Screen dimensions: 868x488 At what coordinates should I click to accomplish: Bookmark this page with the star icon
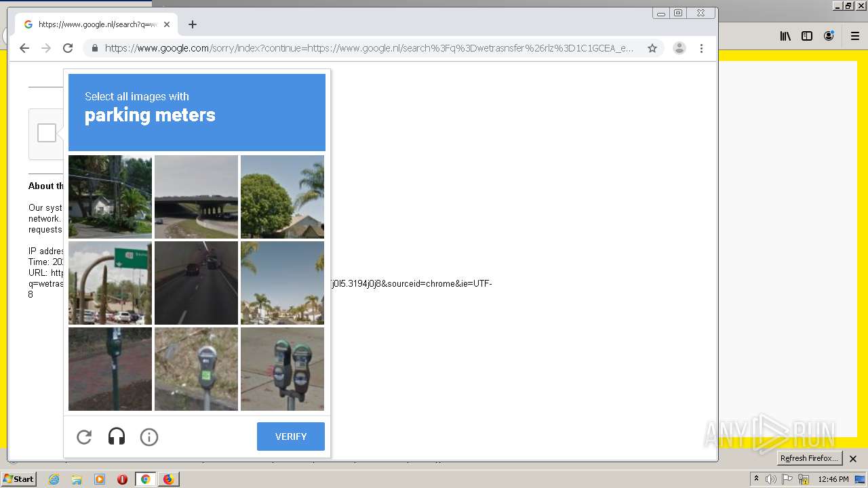(652, 48)
